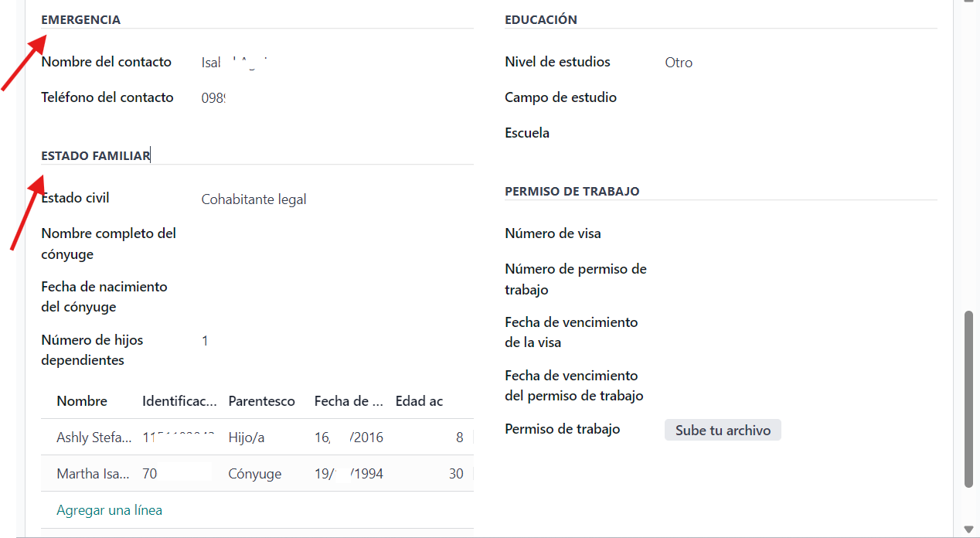Image resolution: width=980 pixels, height=538 pixels.
Task: Click the Cónyuge relationship cell
Action: tap(254, 474)
